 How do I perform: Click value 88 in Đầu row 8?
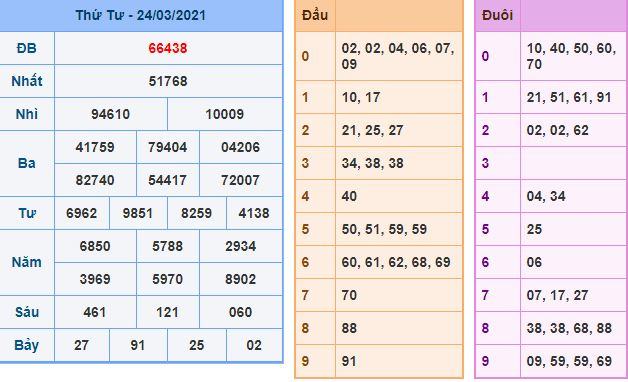coord(350,328)
